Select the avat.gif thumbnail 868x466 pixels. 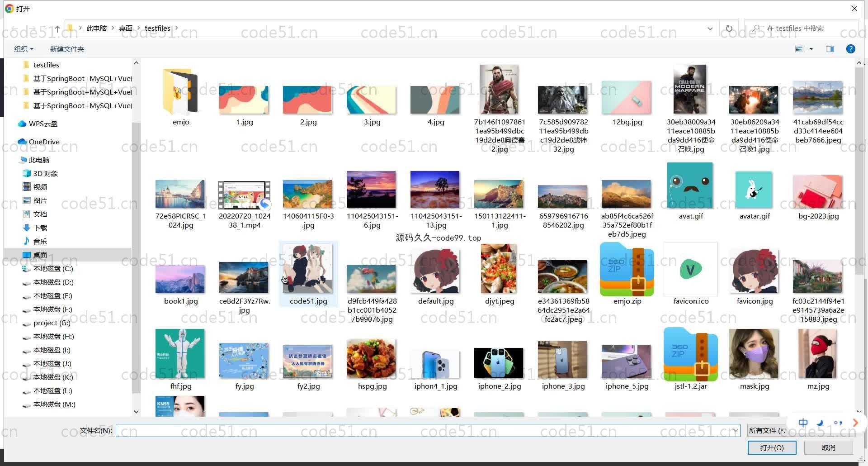(x=690, y=185)
